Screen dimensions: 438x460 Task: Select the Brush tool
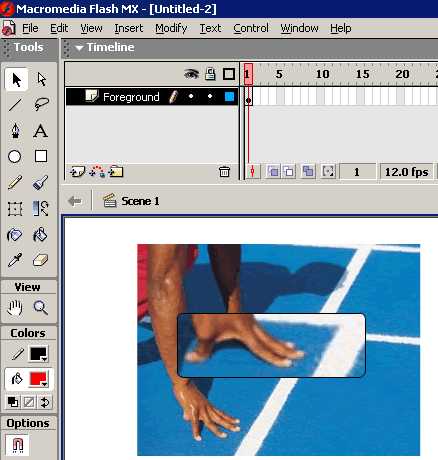(41, 182)
